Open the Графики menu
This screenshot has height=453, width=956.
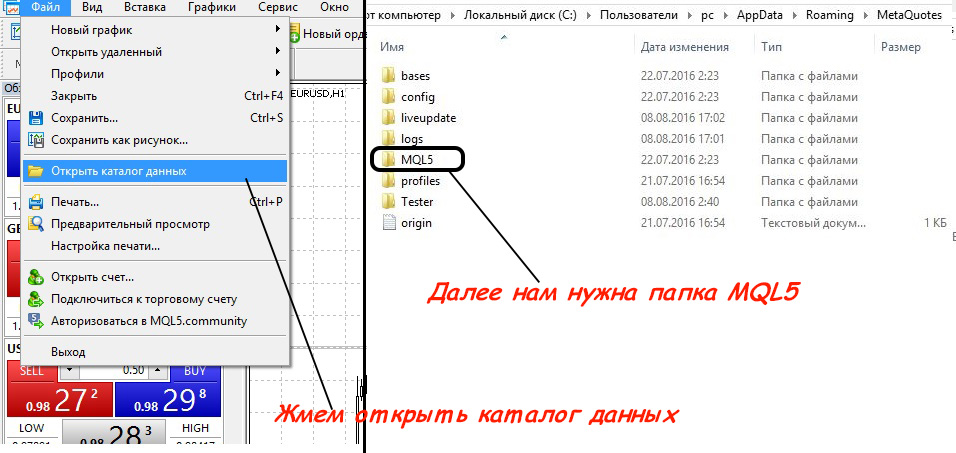click(x=212, y=7)
